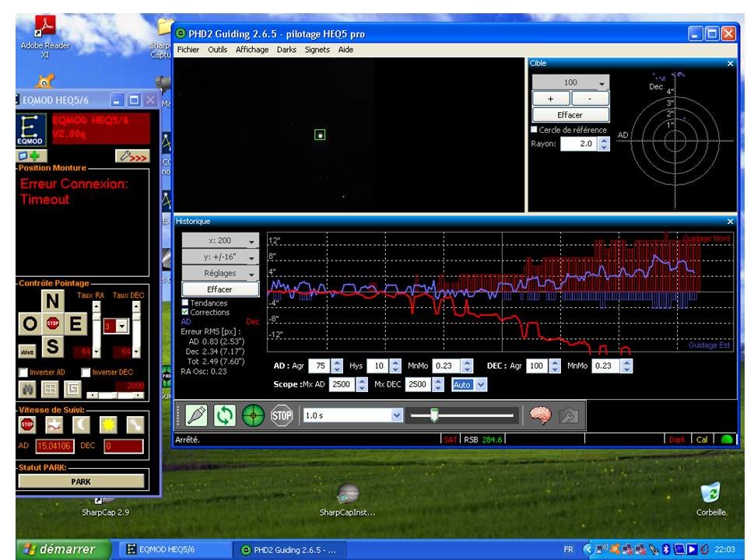Click the PHD2 toolbar STOP icon
The image size is (747, 560).
click(x=282, y=415)
